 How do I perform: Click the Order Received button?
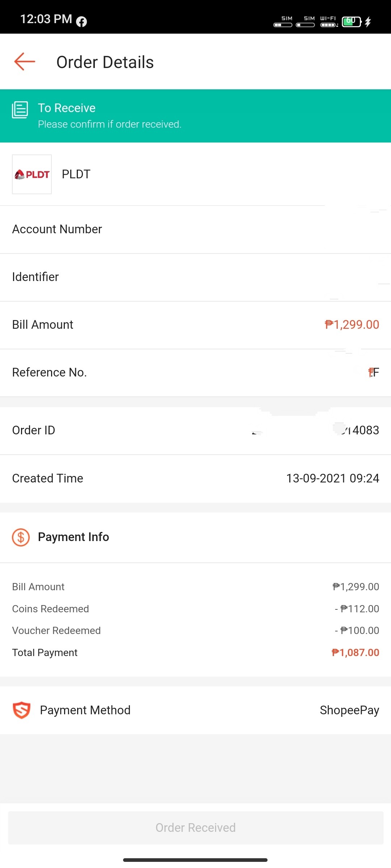[195, 827]
